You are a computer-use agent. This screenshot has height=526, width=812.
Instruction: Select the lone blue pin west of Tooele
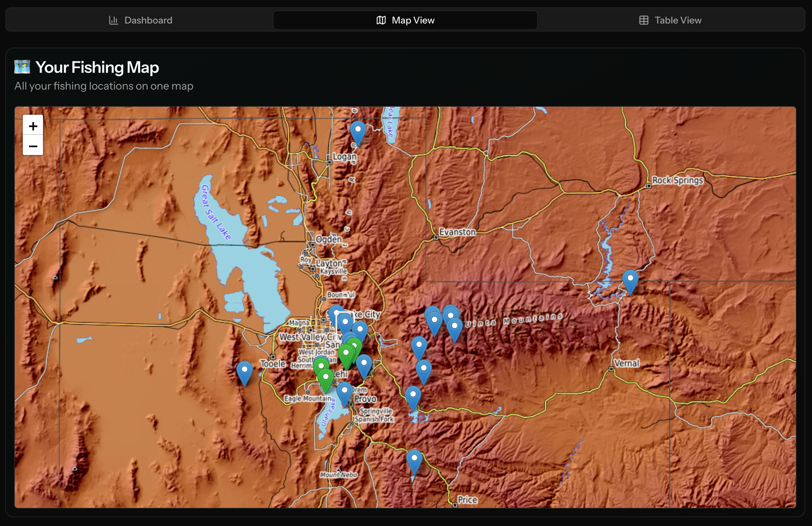pyautogui.click(x=244, y=369)
